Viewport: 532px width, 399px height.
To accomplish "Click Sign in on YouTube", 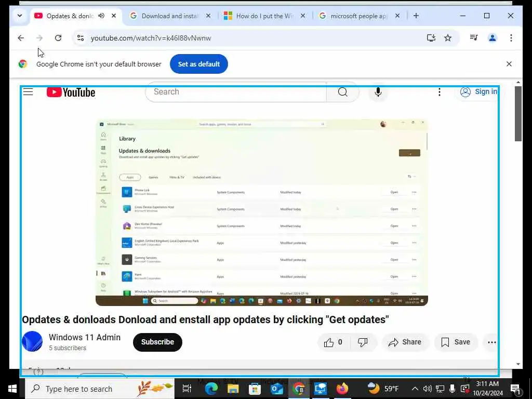I will click(478, 91).
